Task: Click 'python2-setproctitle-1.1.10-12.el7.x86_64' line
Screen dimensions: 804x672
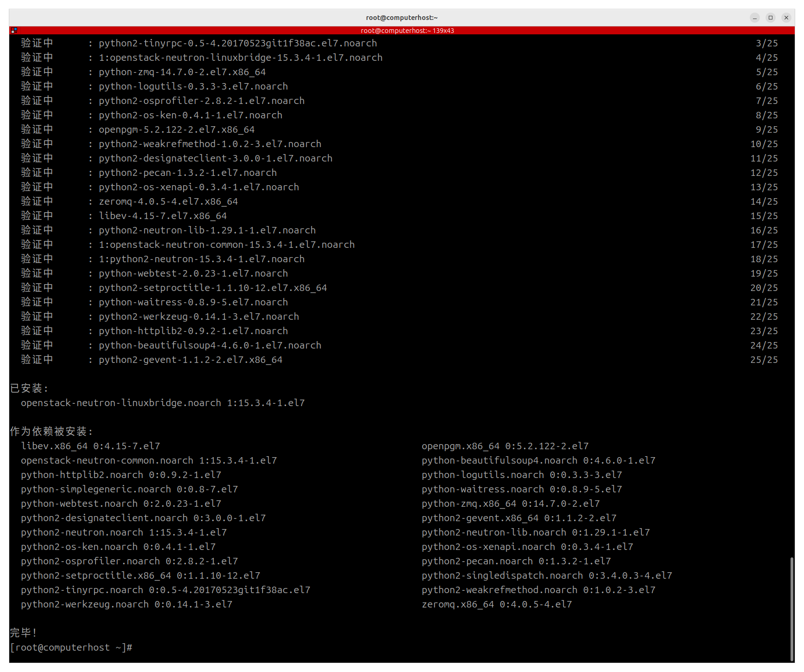Action: 213,288
